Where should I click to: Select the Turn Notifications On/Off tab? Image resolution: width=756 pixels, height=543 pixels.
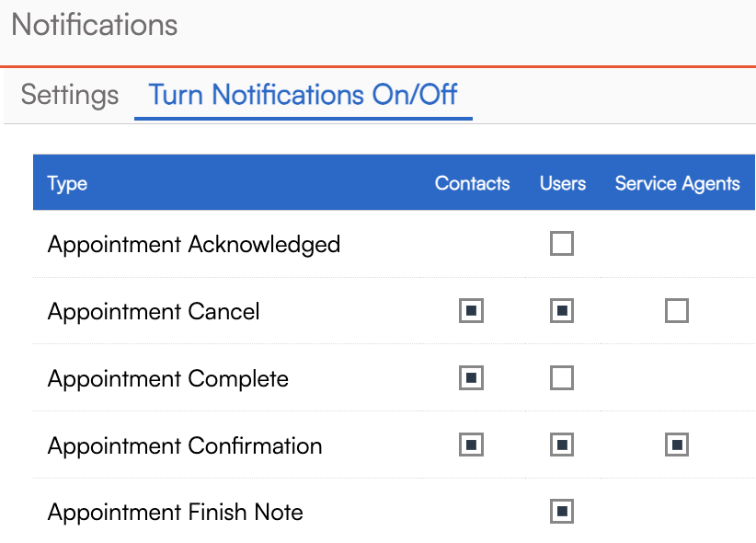[304, 95]
